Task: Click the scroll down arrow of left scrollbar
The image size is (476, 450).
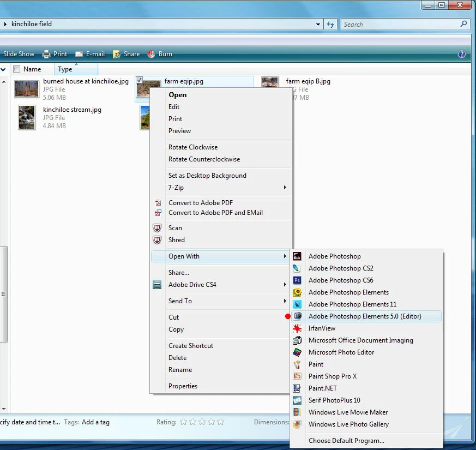Action: point(4,409)
